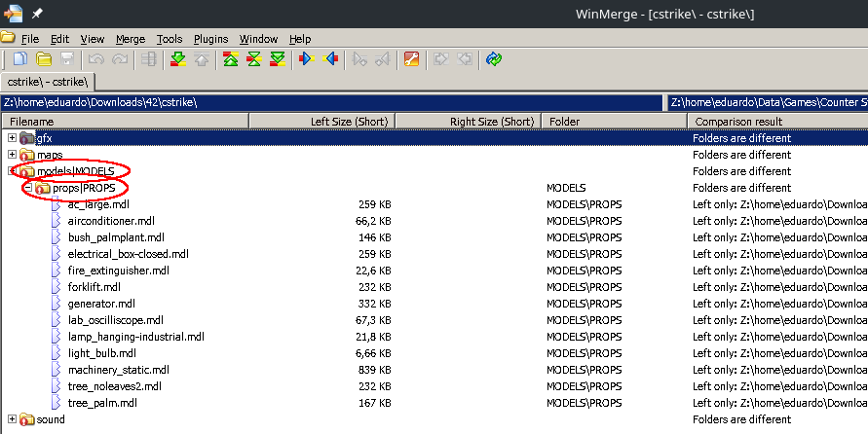The image size is (868, 434).
Task: Jump to Next Difference with green down arrow
Action: 178,58
